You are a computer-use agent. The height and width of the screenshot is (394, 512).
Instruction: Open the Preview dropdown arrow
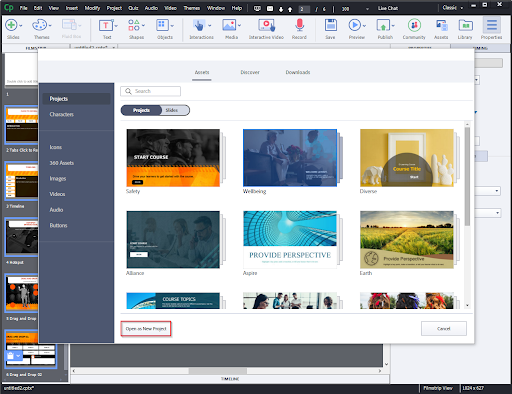point(364,25)
